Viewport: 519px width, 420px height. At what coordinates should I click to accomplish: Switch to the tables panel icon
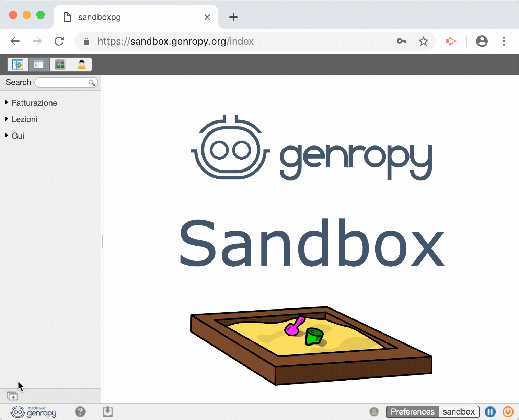point(39,64)
